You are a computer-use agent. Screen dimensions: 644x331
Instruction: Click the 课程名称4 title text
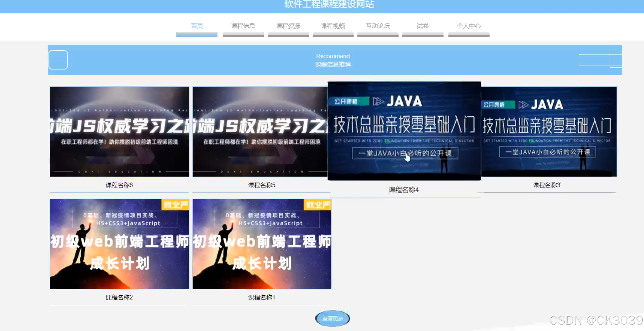coord(404,190)
